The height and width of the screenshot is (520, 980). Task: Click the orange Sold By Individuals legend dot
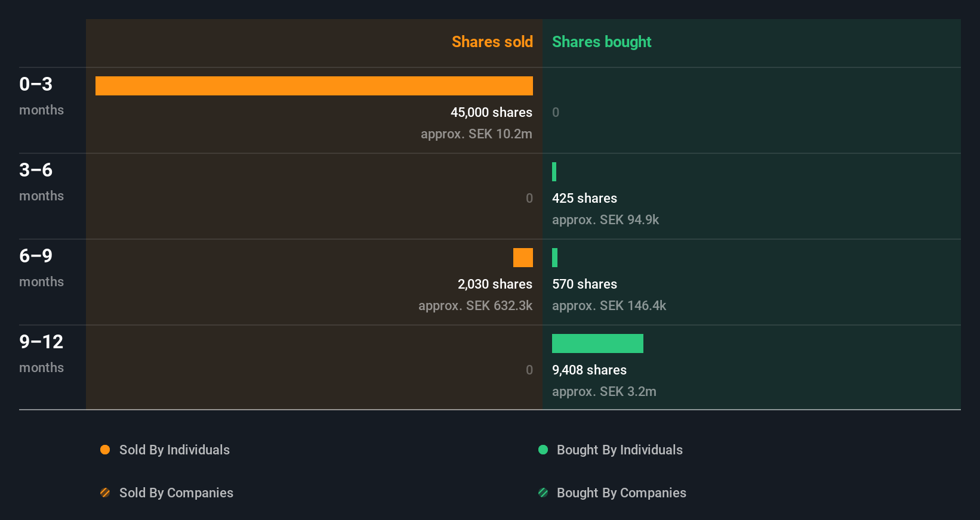click(x=105, y=450)
